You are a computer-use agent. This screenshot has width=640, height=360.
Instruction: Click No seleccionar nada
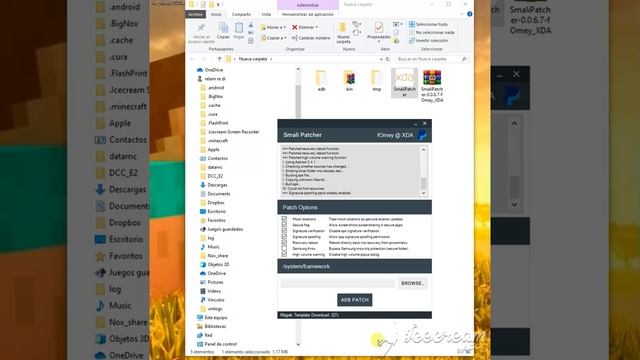pos(431,33)
